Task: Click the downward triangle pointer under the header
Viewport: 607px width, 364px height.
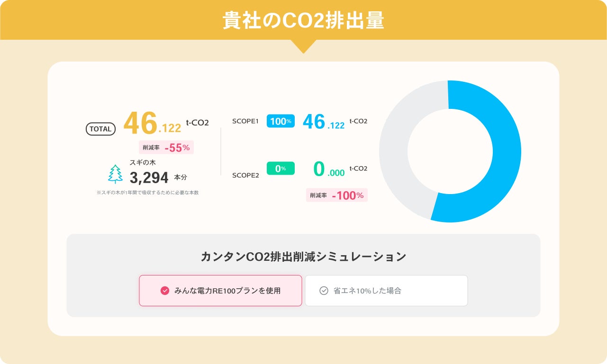Action: coord(303,46)
